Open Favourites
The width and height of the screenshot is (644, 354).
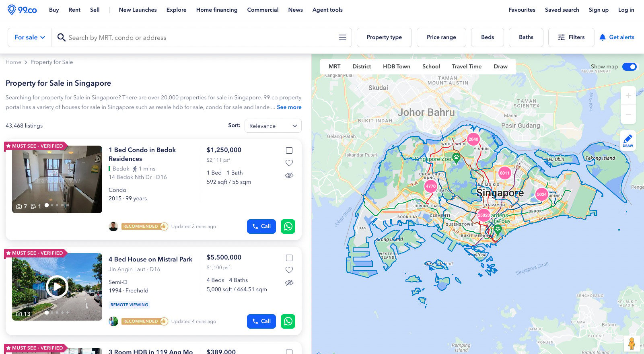point(522,10)
